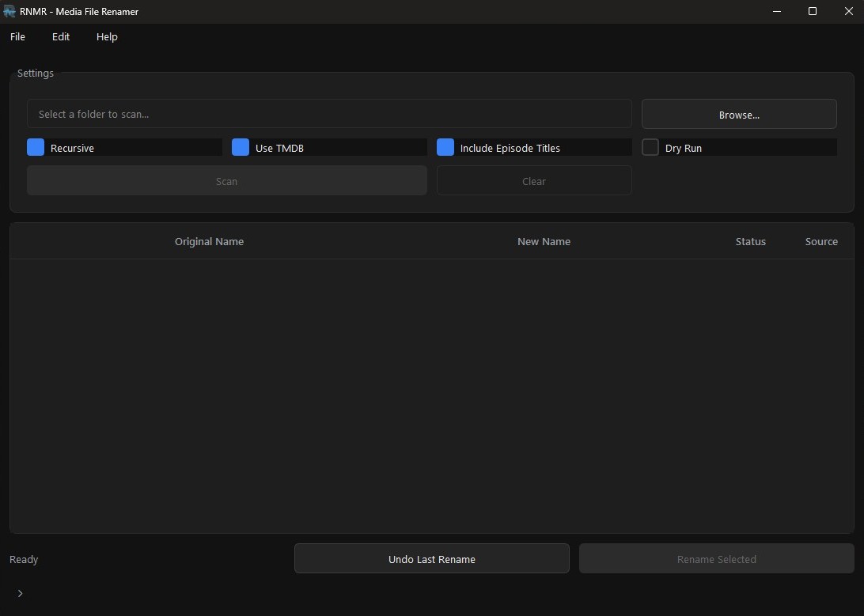The height and width of the screenshot is (616, 864).
Task: Click Undo Last Rename
Action: pyautogui.click(x=431, y=559)
